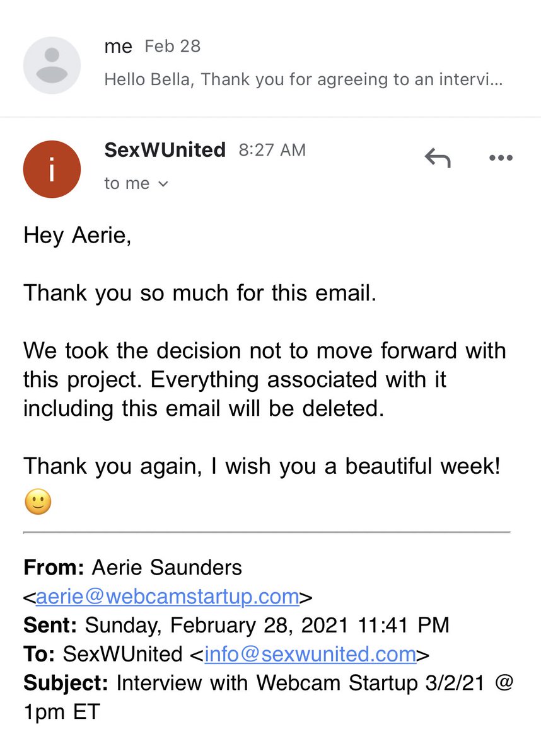Tap the smiley face emoji
Viewport: 541px width, 756px height.
click(x=38, y=502)
